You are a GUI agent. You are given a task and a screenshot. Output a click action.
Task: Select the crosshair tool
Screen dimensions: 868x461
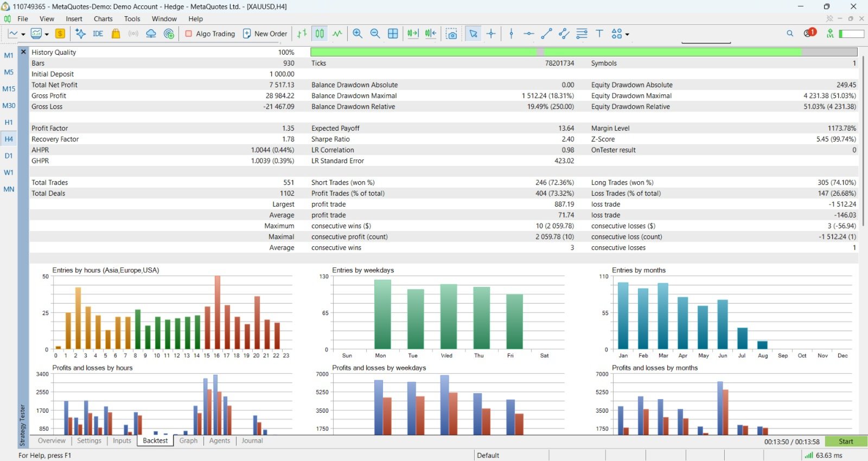[x=491, y=34]
